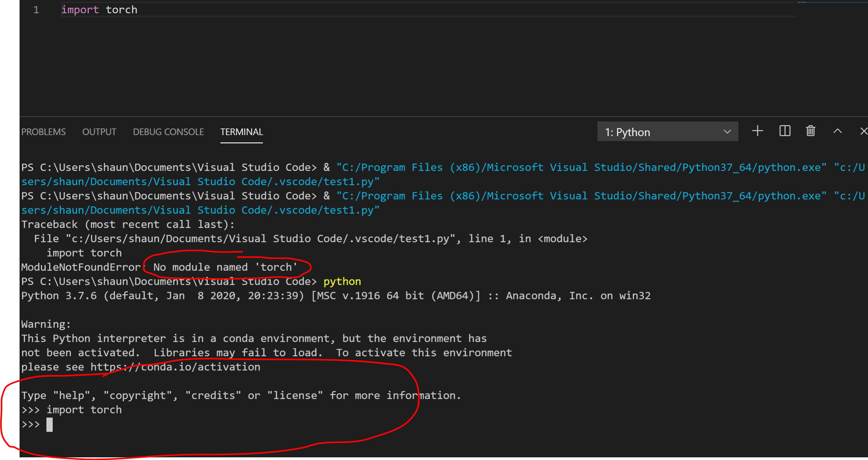Click line number 1 in the gutter

pyautogui.click(x=36, y=9)
